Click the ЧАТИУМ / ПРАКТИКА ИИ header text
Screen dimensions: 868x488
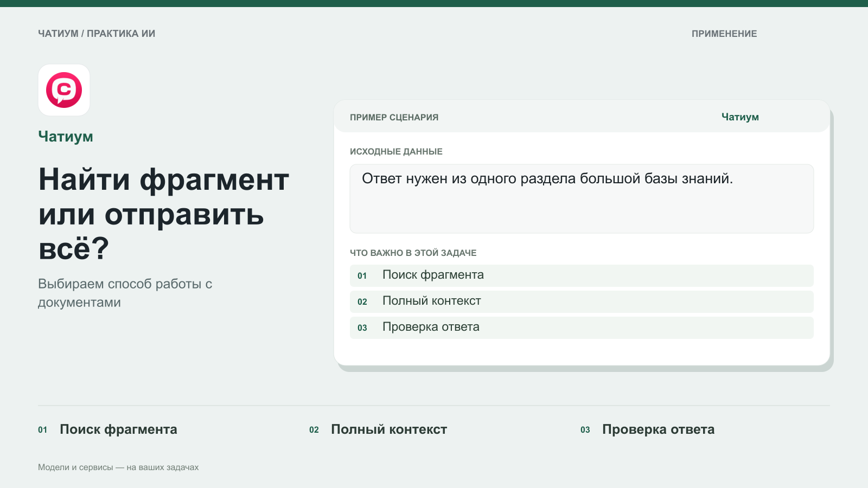point(97,34)
